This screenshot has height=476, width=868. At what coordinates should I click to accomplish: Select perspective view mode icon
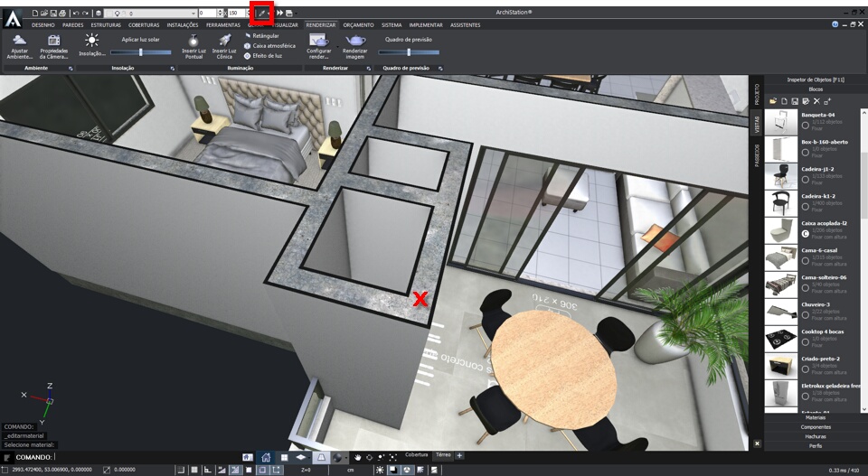(320, 457)
